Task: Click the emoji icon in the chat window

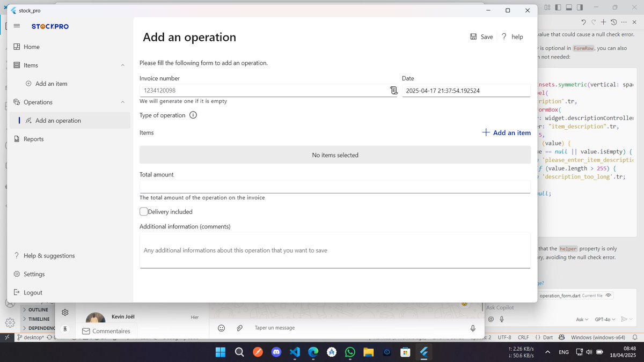Action: click(x=221, y=328)
